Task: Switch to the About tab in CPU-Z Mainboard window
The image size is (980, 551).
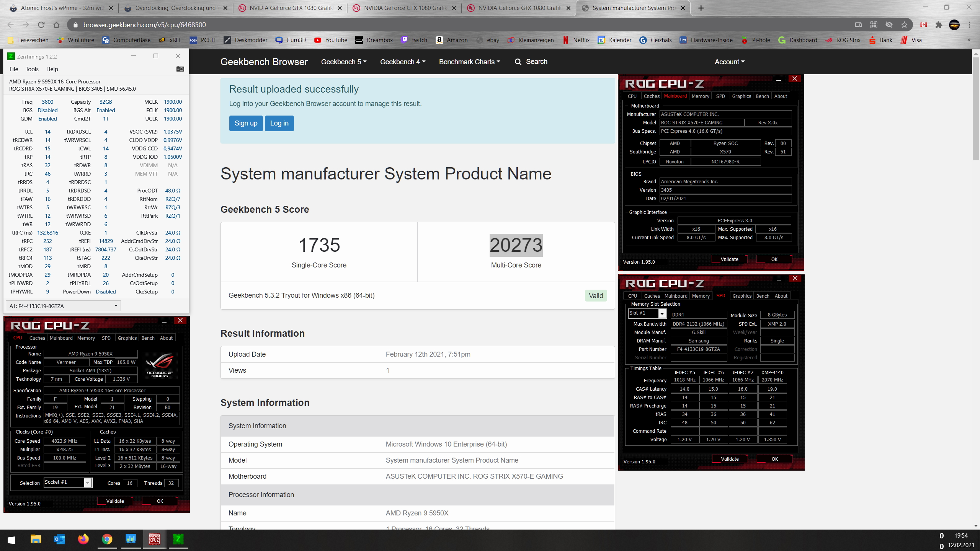Action: pos(781,96)
